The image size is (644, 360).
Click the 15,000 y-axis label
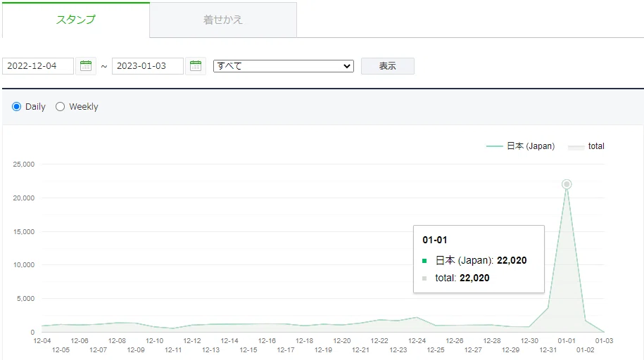coord(24,231)
